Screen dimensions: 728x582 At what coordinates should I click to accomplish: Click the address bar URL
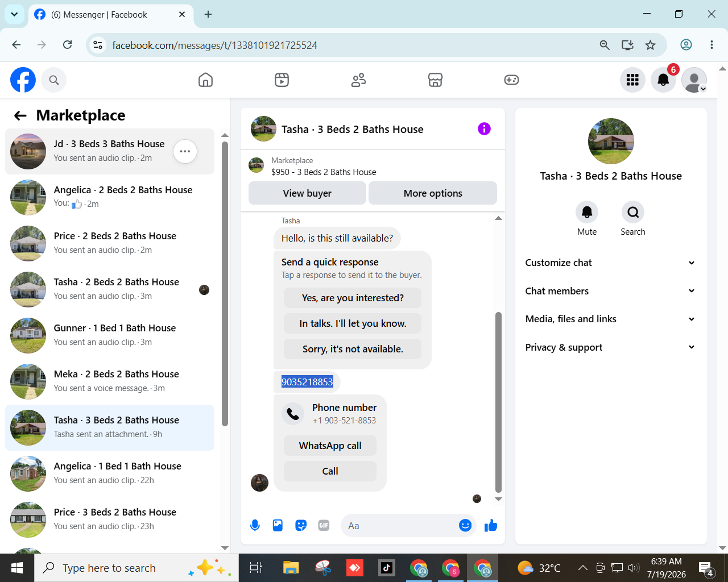[215, 45]
